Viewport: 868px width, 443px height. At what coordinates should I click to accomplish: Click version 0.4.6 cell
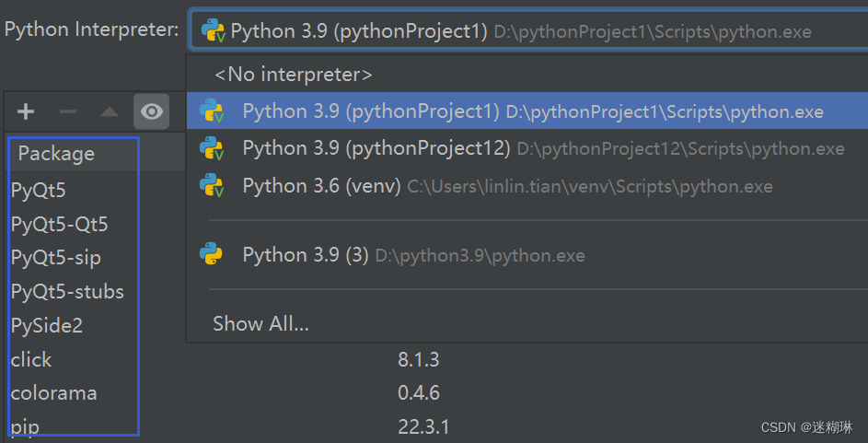coord(419,393)
